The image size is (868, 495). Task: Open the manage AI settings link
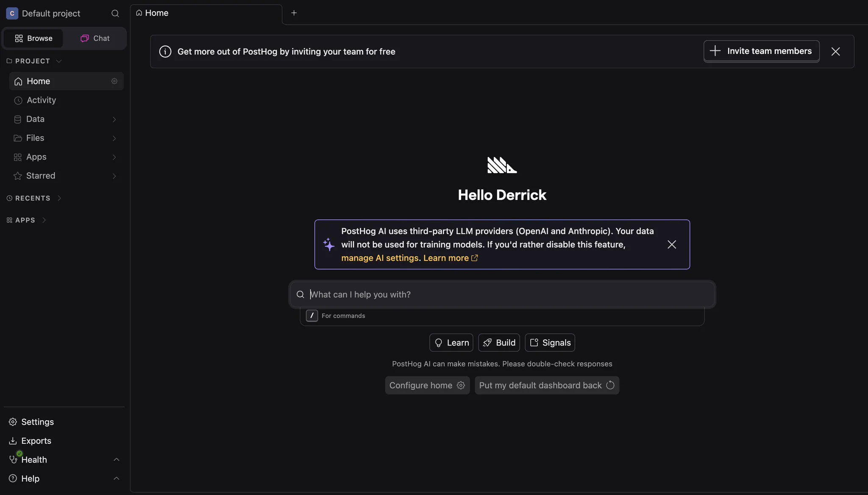pyautogui.click(x=380, y=258)
